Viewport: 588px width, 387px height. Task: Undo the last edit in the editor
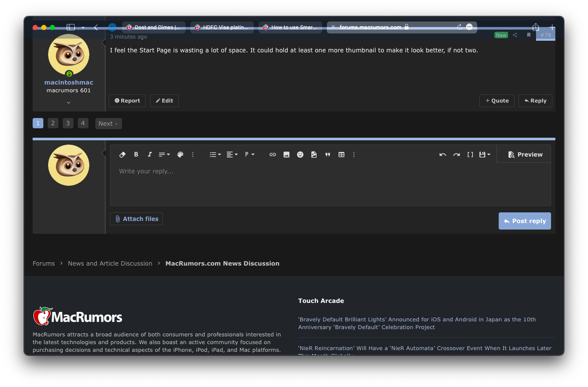443,154
